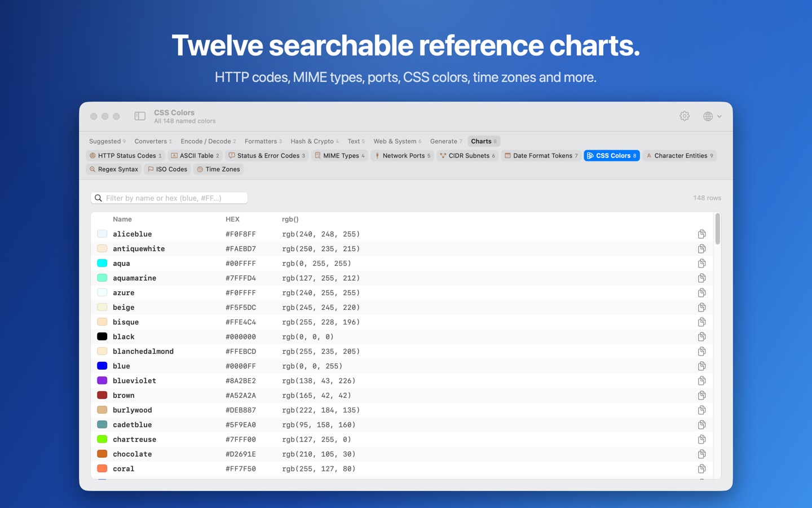The image size is (812, 508).
Task: Copy the beige row value
Action: (x=701, y=308)
